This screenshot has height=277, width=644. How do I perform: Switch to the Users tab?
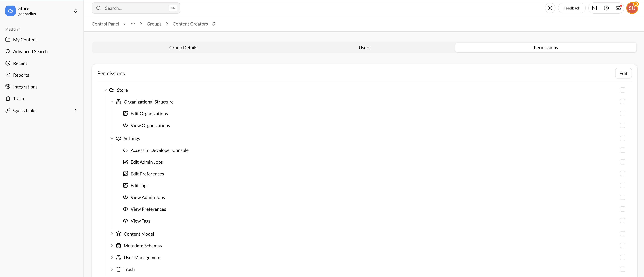[364, 47]
